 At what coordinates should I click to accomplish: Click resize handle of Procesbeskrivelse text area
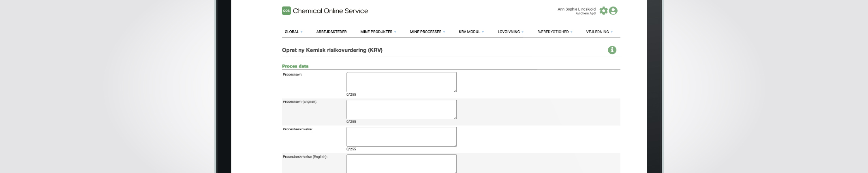(x=455, y=145)
